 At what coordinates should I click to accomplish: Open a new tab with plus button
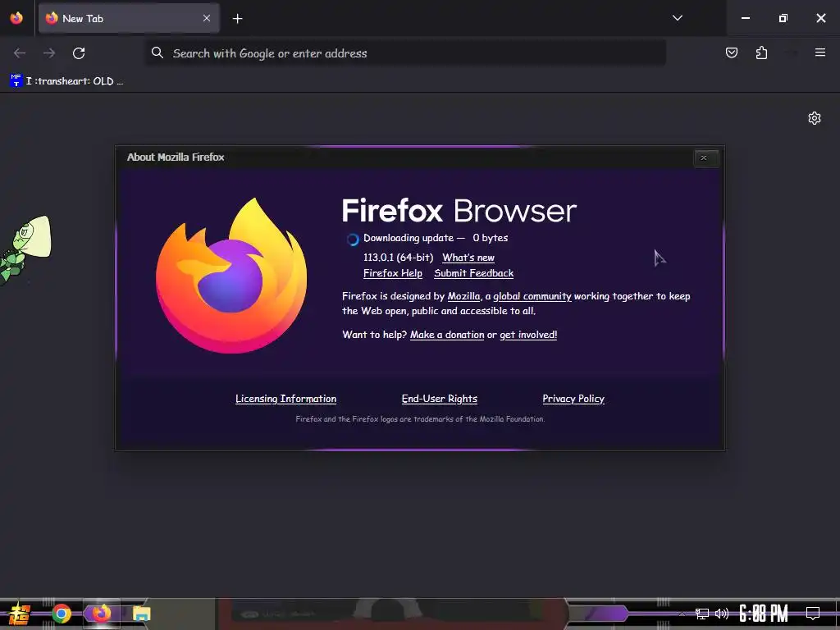pos(237,19)
